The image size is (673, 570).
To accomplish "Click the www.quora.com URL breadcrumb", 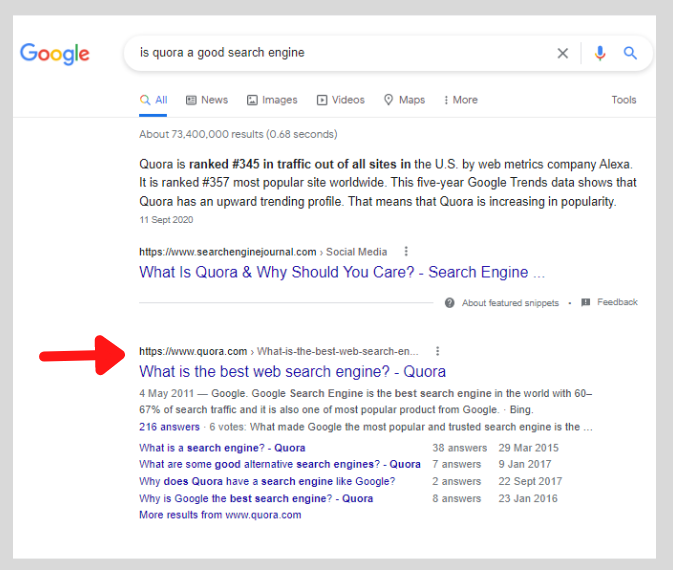I will [x=279, y=352].
